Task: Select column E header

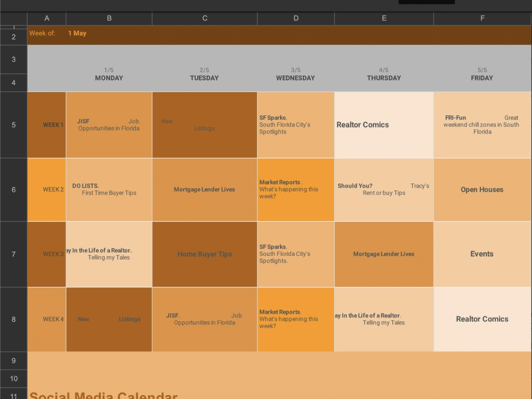Action: coord(384,18)
